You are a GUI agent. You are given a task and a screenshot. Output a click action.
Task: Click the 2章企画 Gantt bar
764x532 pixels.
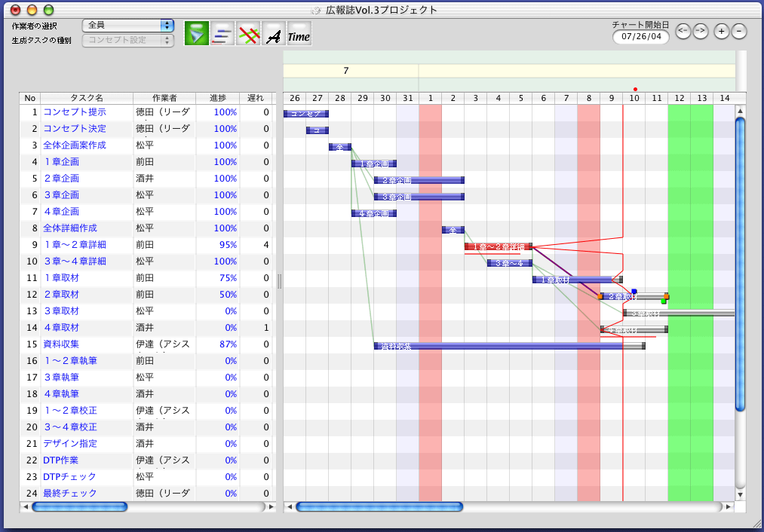click(419, 180)
